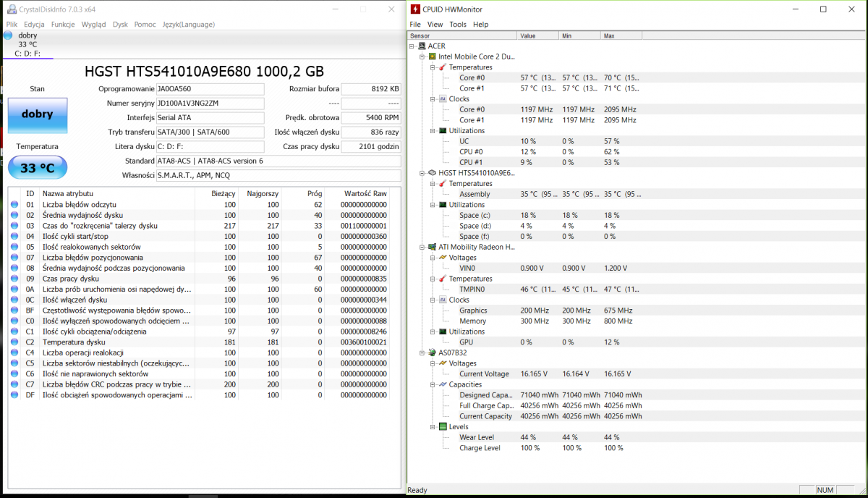
Task: Click the Voltages icon under ATI Mobility Radeon
Action: [x=443, y=258]
